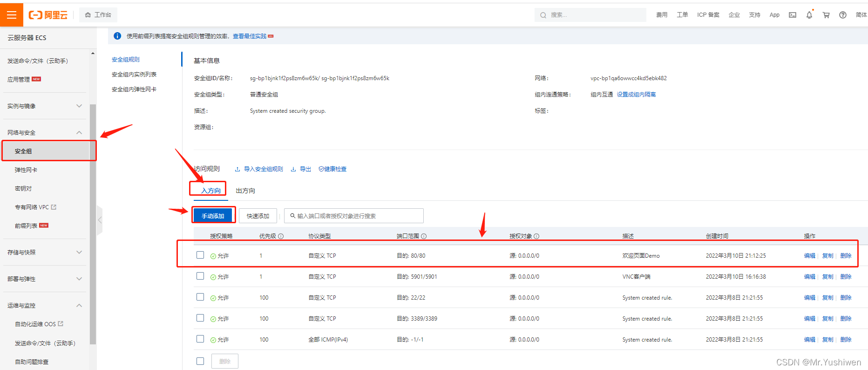
Task: Click the 手动添加 button
Action: coord(213,216)
